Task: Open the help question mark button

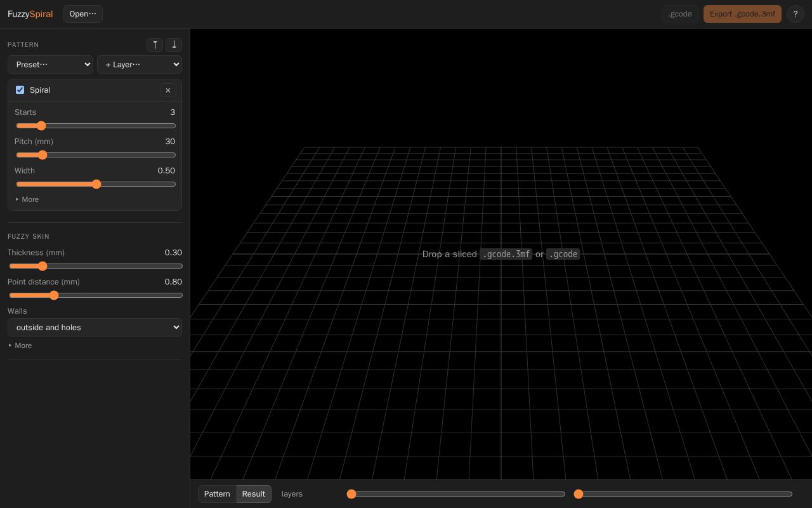Action: coord(796,14)
